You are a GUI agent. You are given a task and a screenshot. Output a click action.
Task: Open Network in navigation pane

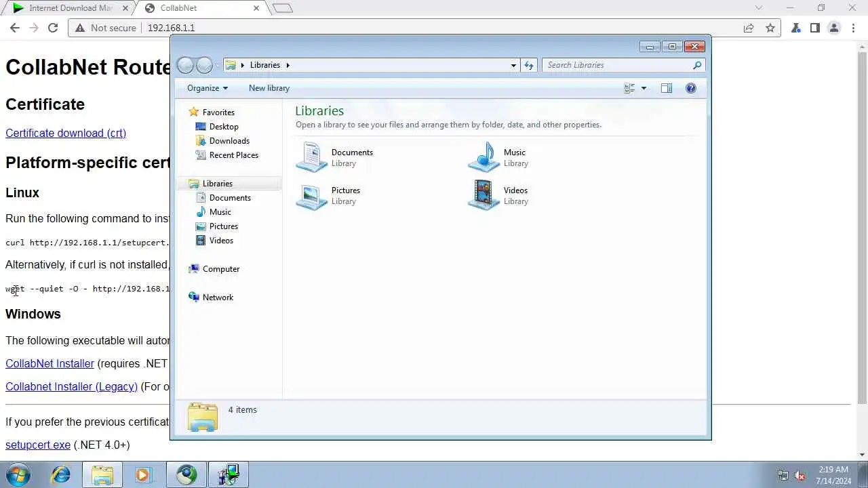[x=211, y=298]
